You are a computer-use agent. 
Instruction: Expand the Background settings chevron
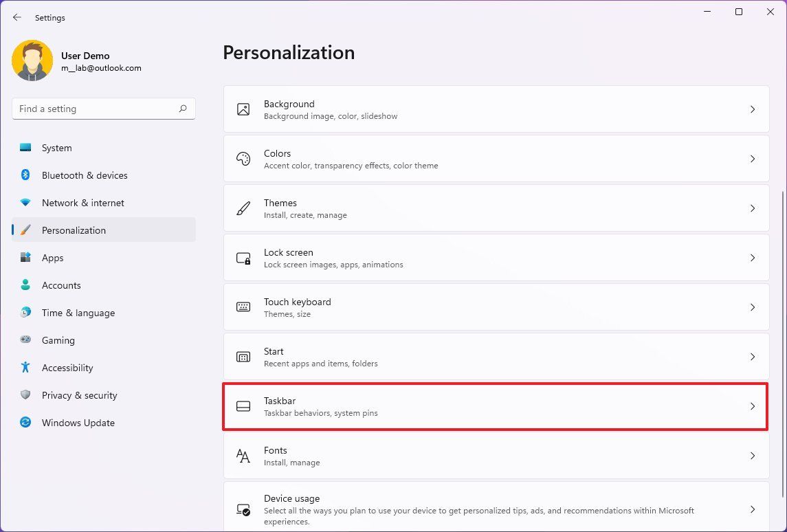coord(752,109)
